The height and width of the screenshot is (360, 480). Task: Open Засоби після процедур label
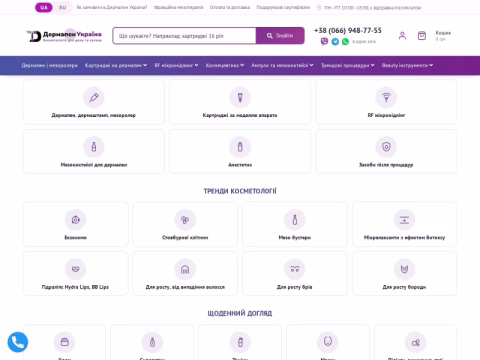(386, 165)
